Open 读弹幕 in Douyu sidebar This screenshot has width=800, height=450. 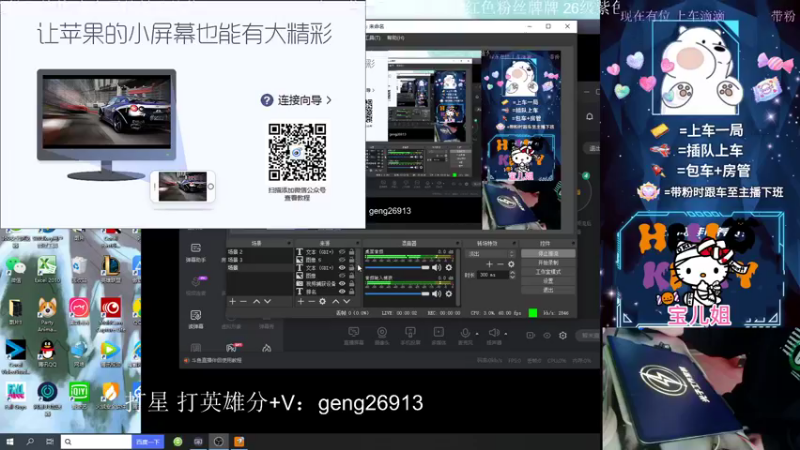[x=195, y=319]
